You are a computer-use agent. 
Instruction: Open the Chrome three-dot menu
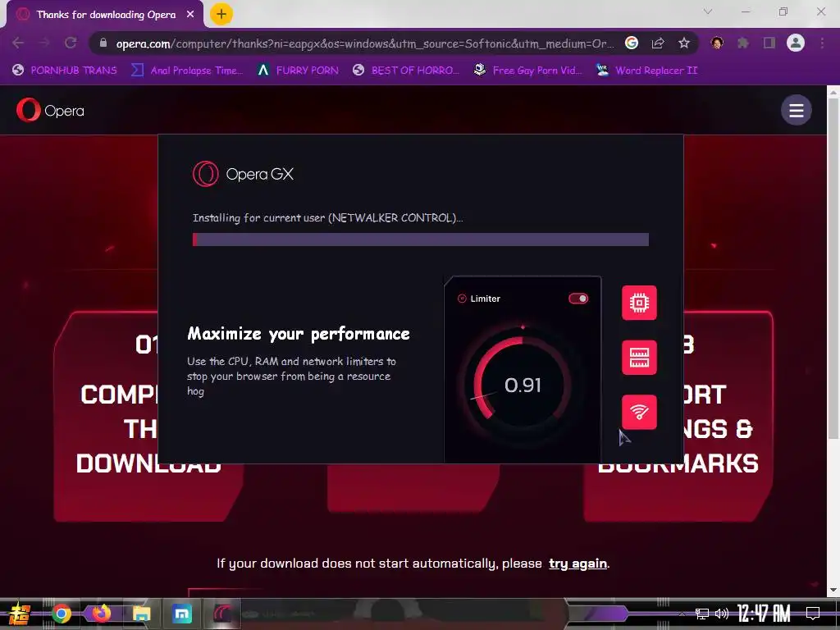[x=822, y=43]
